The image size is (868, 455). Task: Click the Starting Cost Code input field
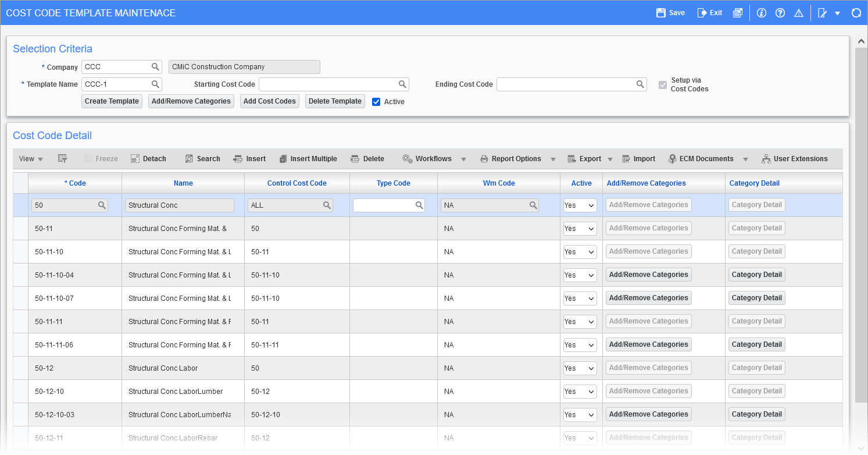[328, 84]
